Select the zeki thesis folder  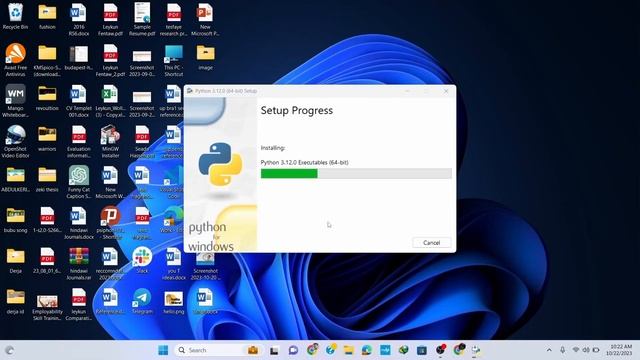tap(47, 179)
